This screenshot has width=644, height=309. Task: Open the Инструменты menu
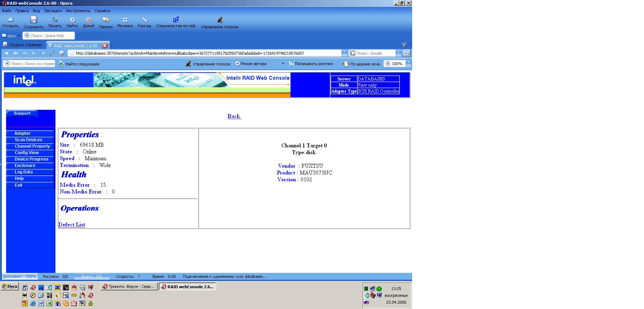point(78,11)
